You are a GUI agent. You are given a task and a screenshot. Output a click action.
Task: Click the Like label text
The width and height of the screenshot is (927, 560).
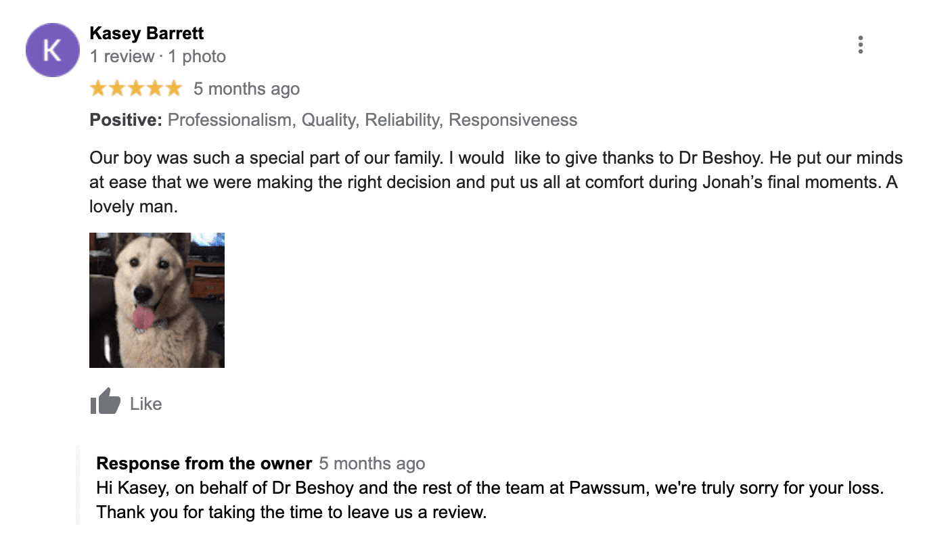(146, 404)
